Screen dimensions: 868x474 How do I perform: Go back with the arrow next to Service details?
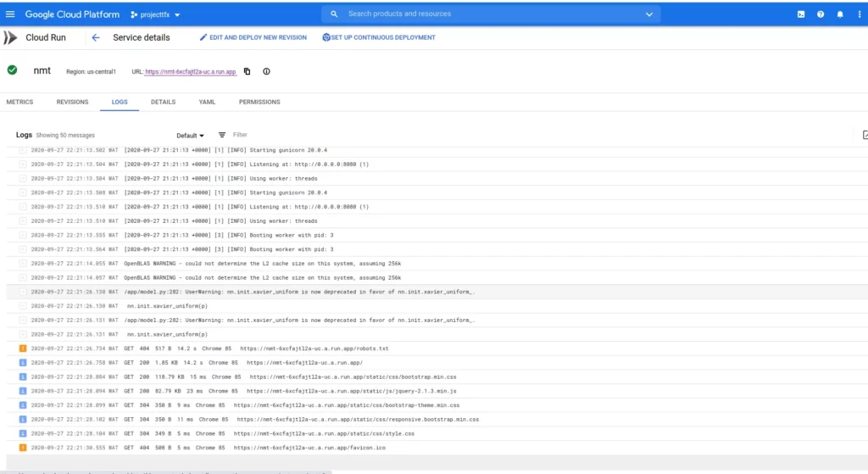coord(96,37)
